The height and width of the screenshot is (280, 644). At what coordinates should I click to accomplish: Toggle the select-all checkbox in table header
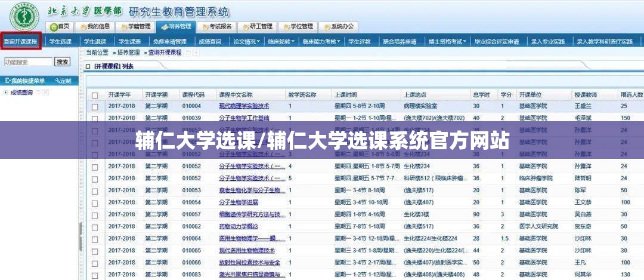coord(95,95)
